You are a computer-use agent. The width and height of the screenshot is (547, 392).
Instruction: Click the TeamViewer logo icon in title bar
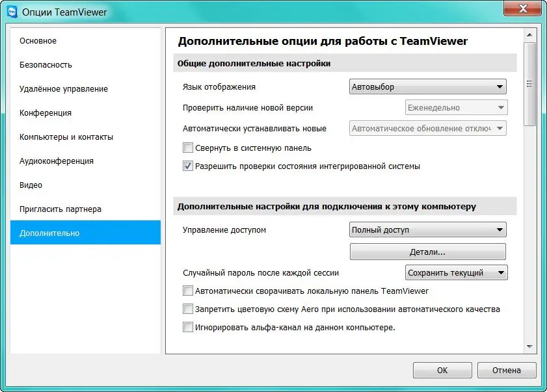point(12,12)
